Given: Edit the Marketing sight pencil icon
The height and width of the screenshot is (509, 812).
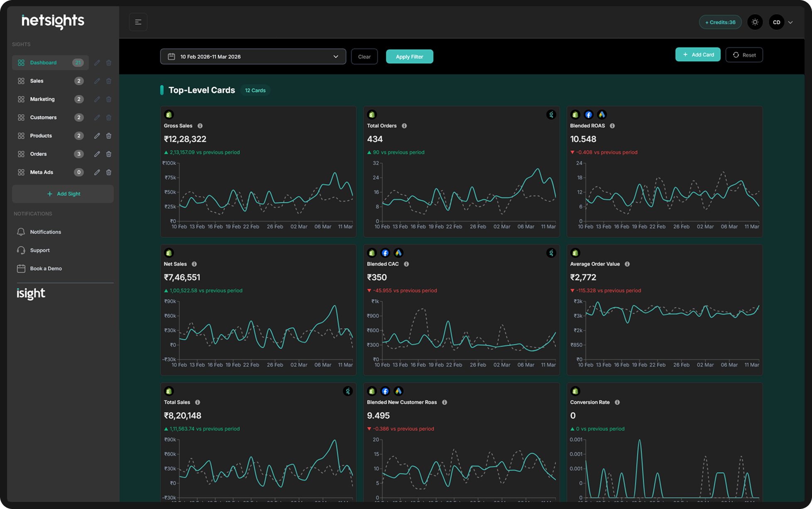Looking at the screenshot, I should coord(97,99).
